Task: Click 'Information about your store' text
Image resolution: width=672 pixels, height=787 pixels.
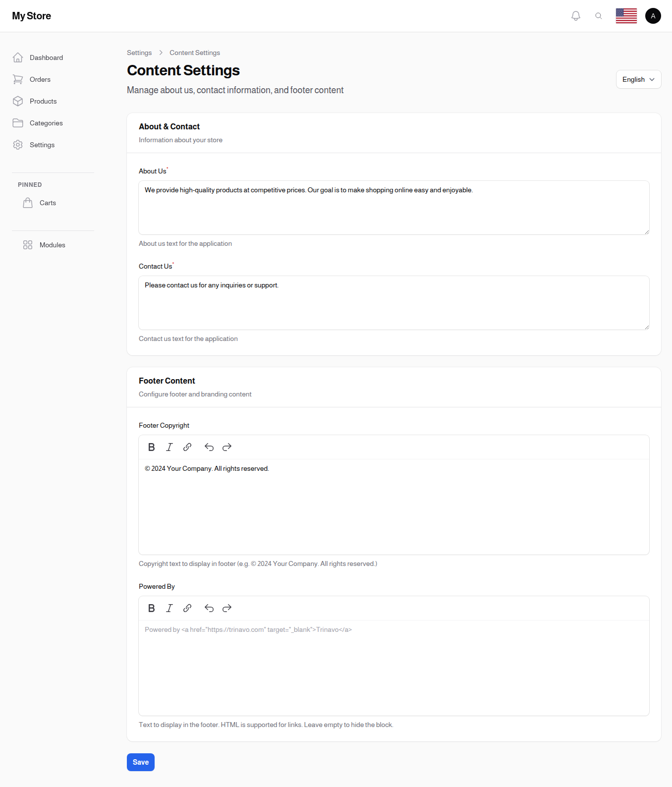Action: pyautogui.click(x=180, y=140)
